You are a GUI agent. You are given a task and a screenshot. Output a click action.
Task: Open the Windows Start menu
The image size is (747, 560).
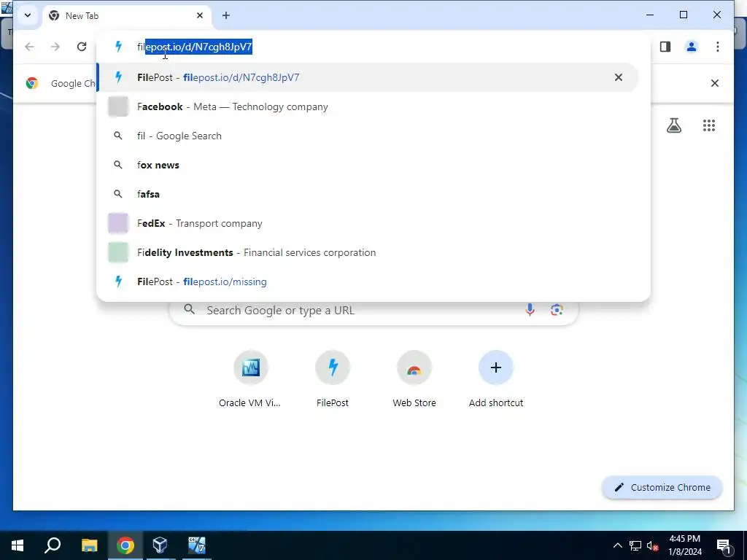click(18, 545)
